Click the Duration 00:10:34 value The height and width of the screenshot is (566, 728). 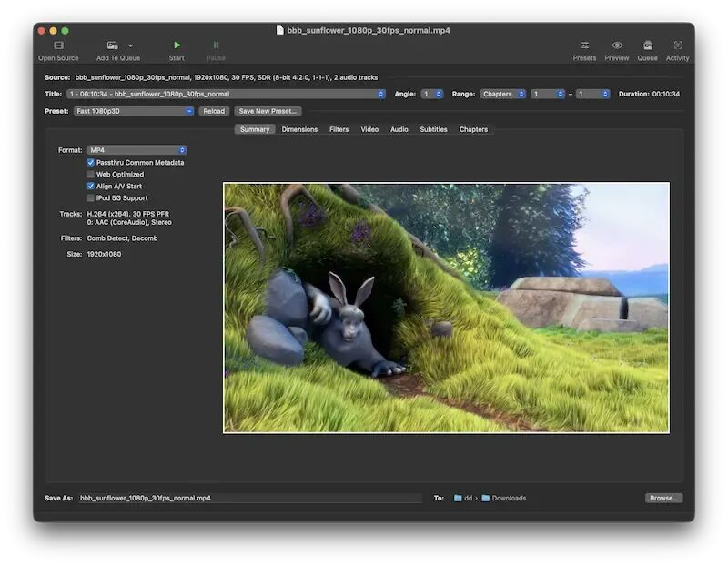click(x=666, y=94)
